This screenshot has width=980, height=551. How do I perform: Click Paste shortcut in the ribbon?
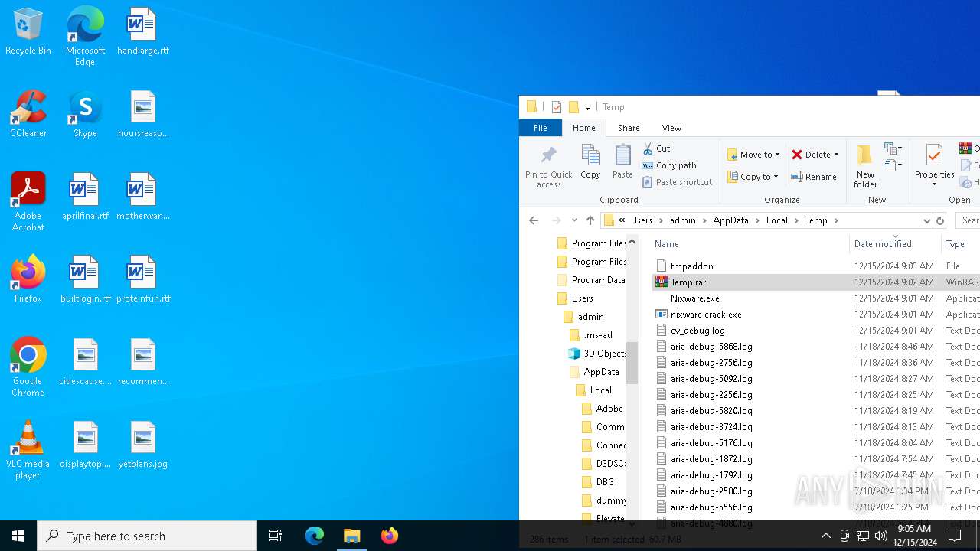tap(678, 182)
